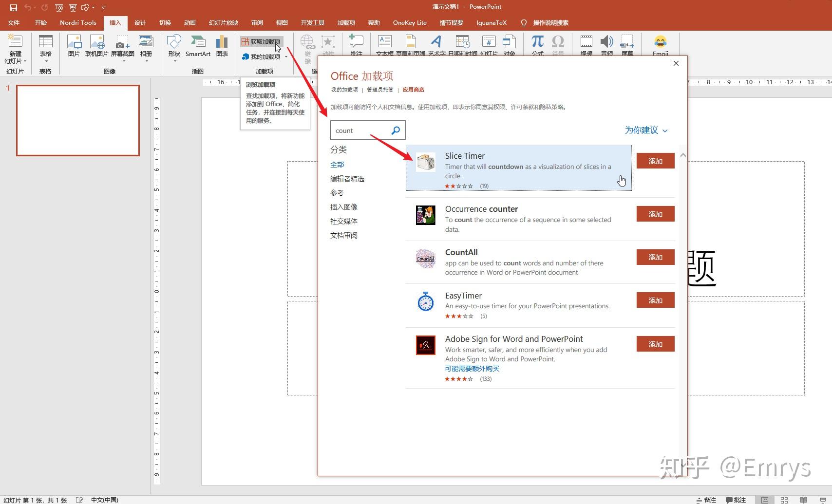Image resolution: width=832 pixels, height=504 pixels.
Task: Click Get Add-ins (获取加载项)
Action: pyautogui.click(x=261, y=42)
